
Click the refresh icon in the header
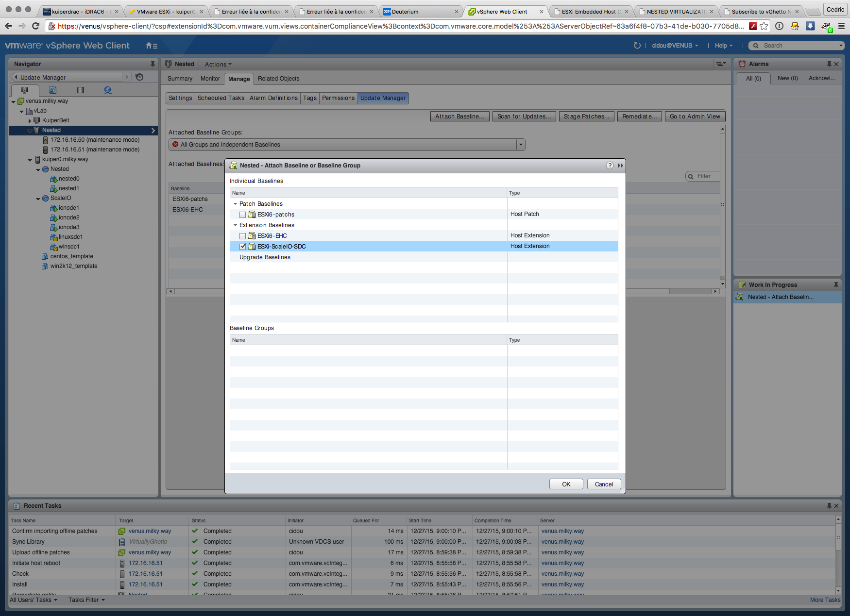tap(637, 46)
